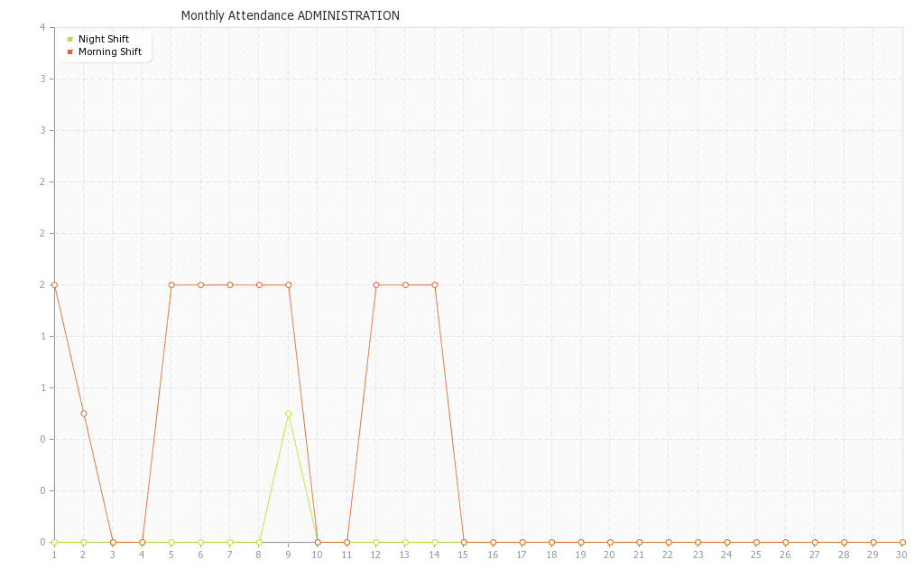The width and height of the screenshot is (924, 578).
Task: Select the Morning Shift point on day 14
Action: (435, 284)
